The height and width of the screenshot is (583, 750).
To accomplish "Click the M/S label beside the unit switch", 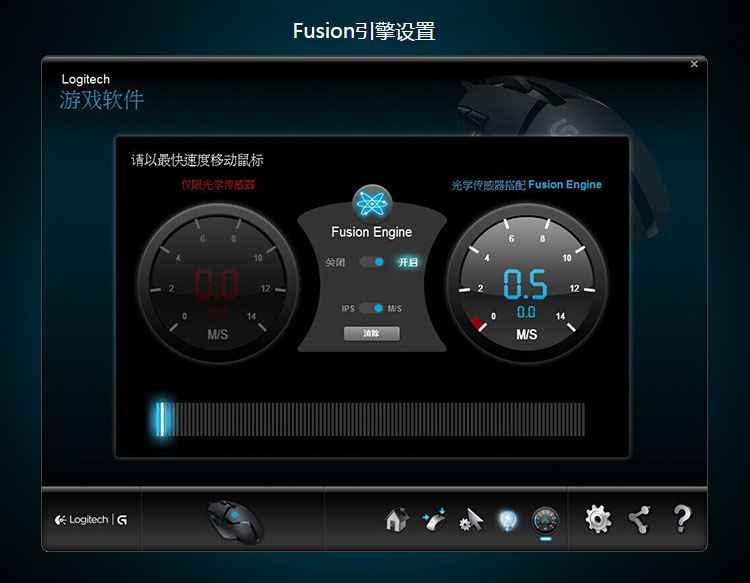I will [395, 309].
